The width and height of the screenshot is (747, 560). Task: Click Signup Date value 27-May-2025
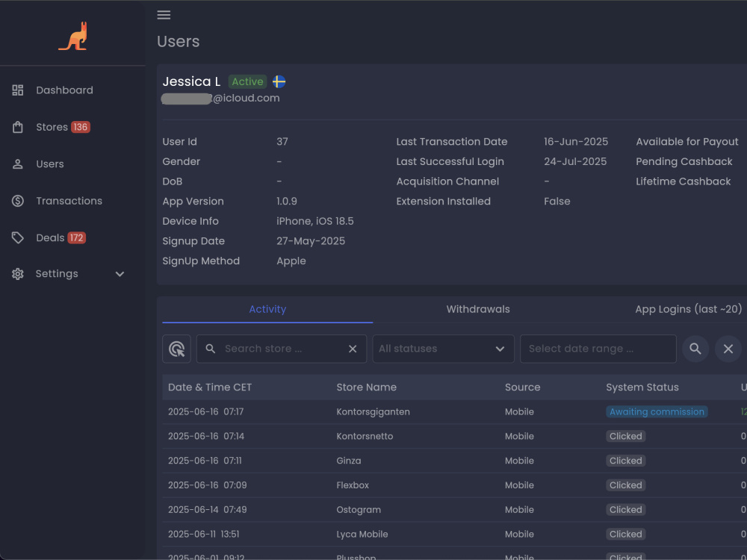click(x=311, y=241)
